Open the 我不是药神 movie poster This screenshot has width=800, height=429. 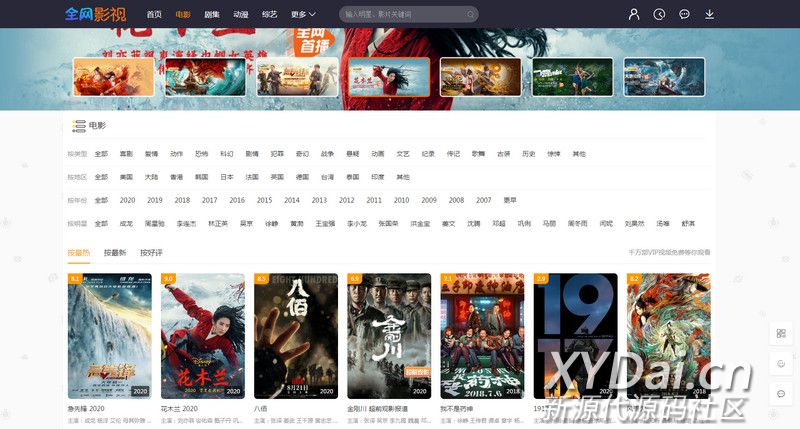pos(483,336)
